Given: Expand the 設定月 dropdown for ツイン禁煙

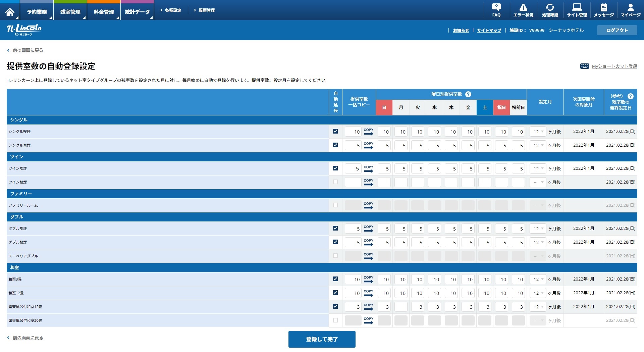Looking at the screenshot, I should (538, 182).
